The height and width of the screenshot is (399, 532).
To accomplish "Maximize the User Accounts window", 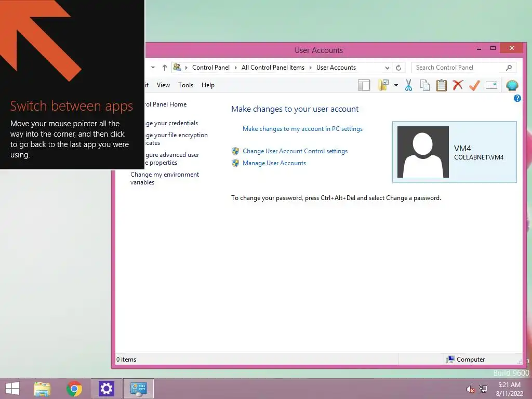I will 493,48.
